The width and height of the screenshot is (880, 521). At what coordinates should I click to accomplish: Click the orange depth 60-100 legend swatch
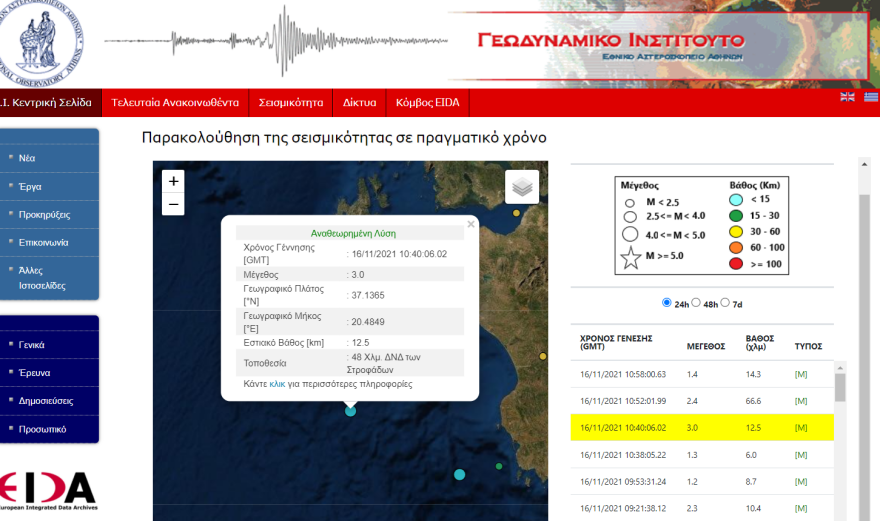736,248
